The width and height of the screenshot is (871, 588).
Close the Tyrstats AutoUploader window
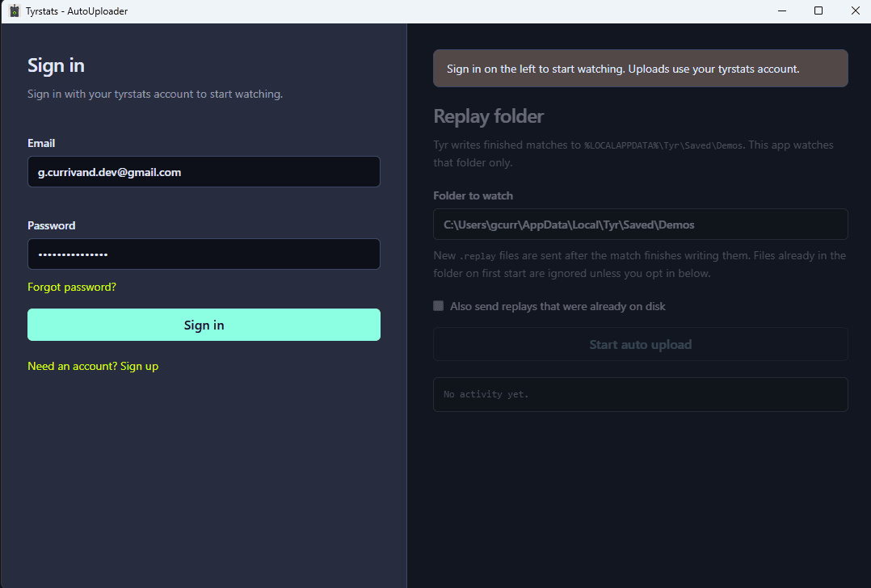[855, 11]
